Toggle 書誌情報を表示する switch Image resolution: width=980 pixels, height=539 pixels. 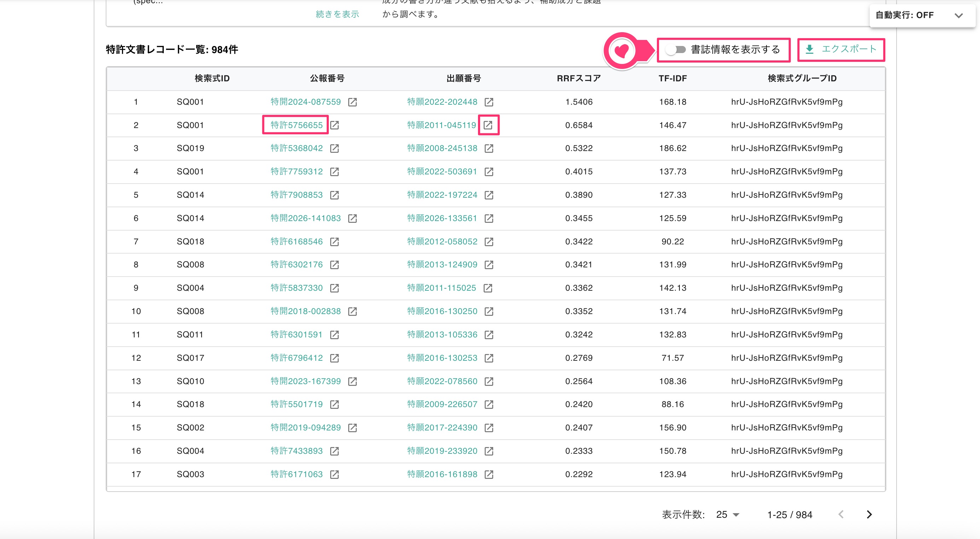click(676, 50)
